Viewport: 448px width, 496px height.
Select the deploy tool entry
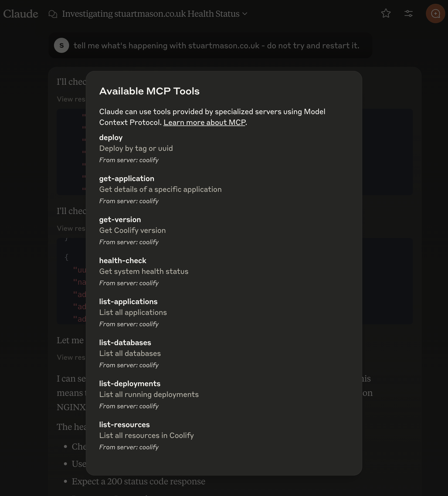coord(111,138)
